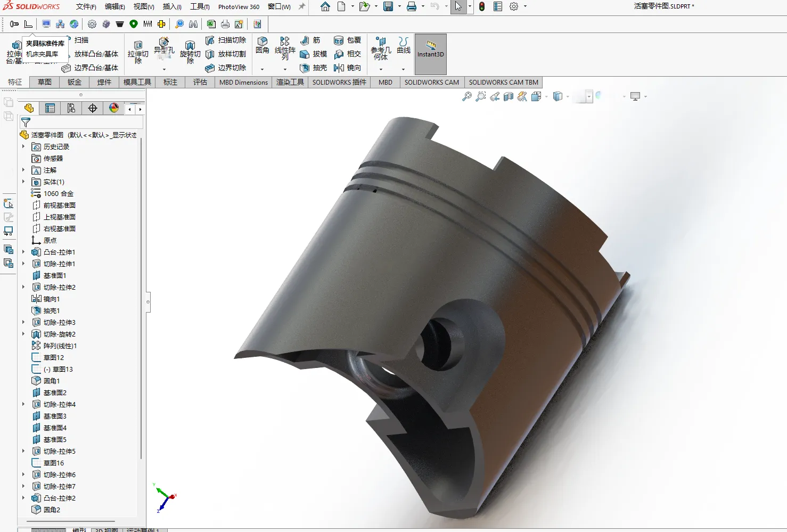Click the Rib (筋) tool
The height and width of the screenshot is (532, 787).
310,40
